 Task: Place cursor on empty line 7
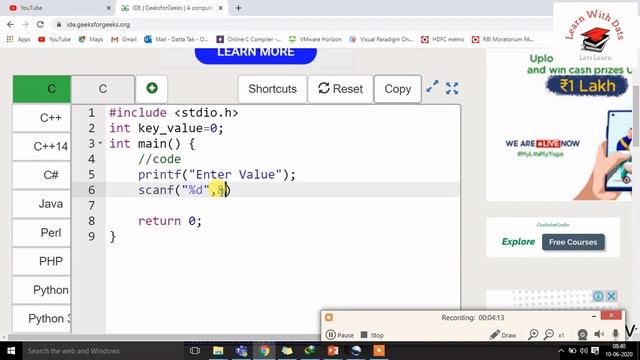click(x=282, y=205)
